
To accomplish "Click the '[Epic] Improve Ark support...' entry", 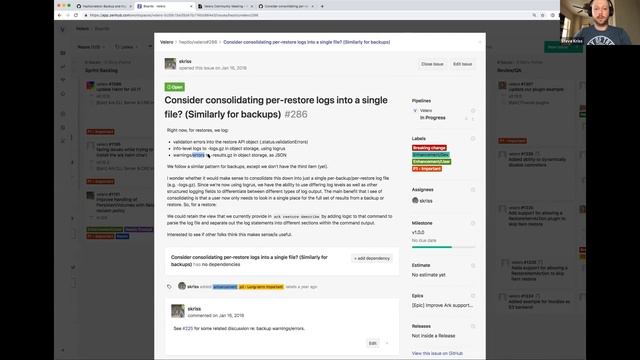I will point(442,305).
